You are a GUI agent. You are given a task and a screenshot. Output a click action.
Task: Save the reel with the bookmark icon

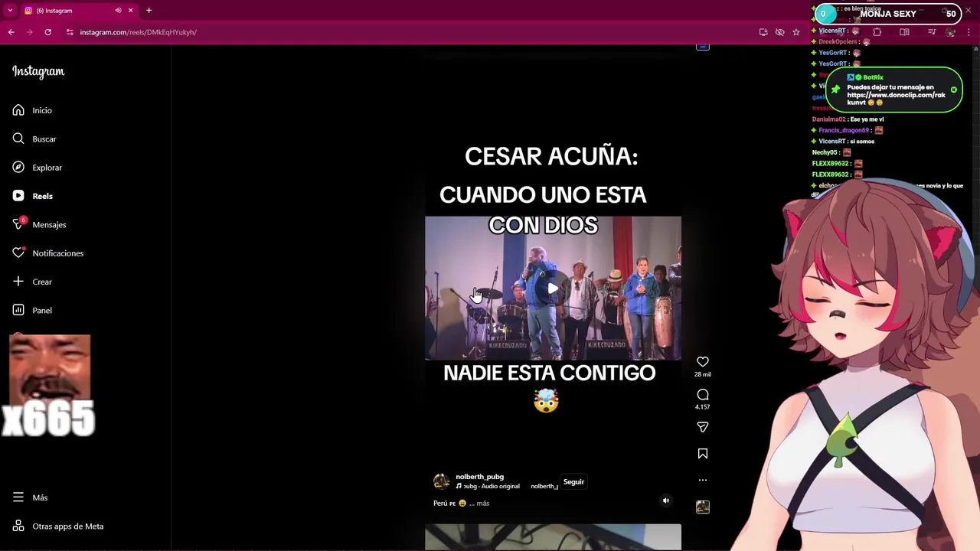coord(703,454)
